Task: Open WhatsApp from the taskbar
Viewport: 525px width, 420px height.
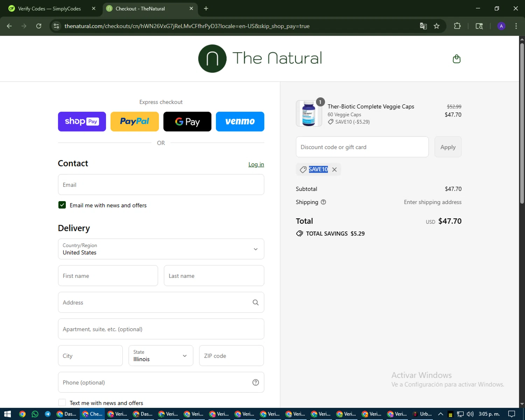Action: pyautogui.click(x=35, y=414)
